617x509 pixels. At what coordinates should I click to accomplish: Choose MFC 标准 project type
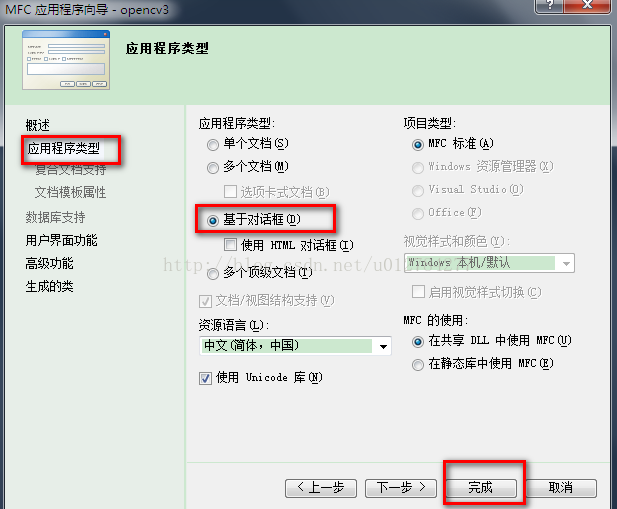(x=418, y=144)
